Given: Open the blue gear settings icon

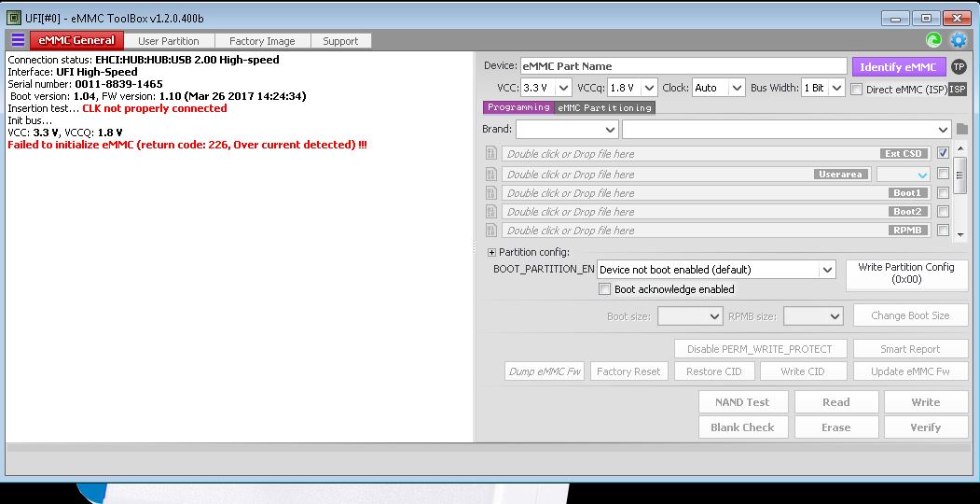Looking at the screenshot, I should tap(959, 41).
